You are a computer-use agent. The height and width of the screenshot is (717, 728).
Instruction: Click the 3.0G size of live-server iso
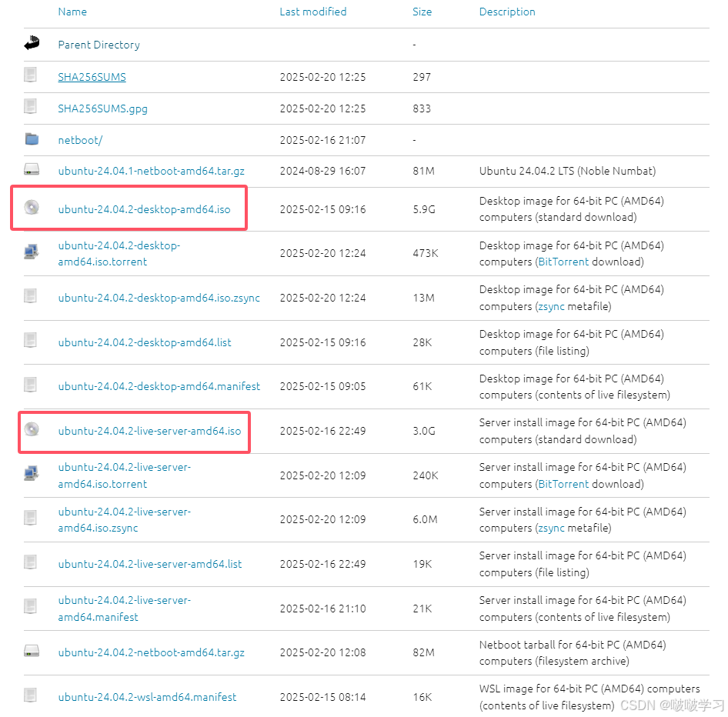[424, 431]
